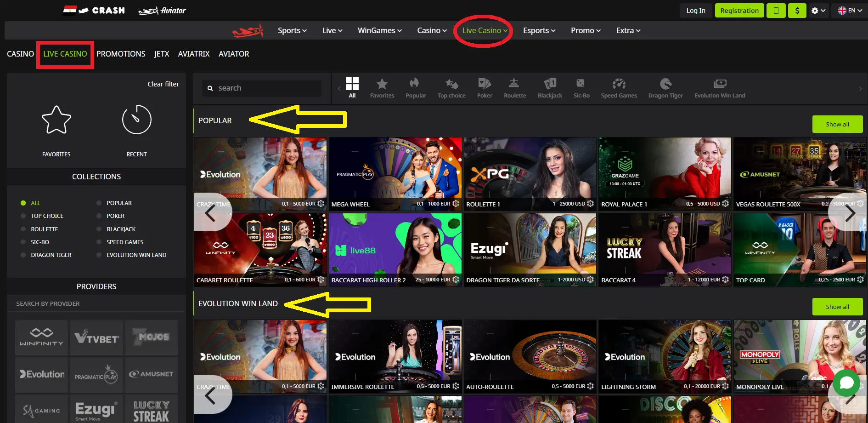
Task: Open the EN language dropdown
Action: coord(849,10)
